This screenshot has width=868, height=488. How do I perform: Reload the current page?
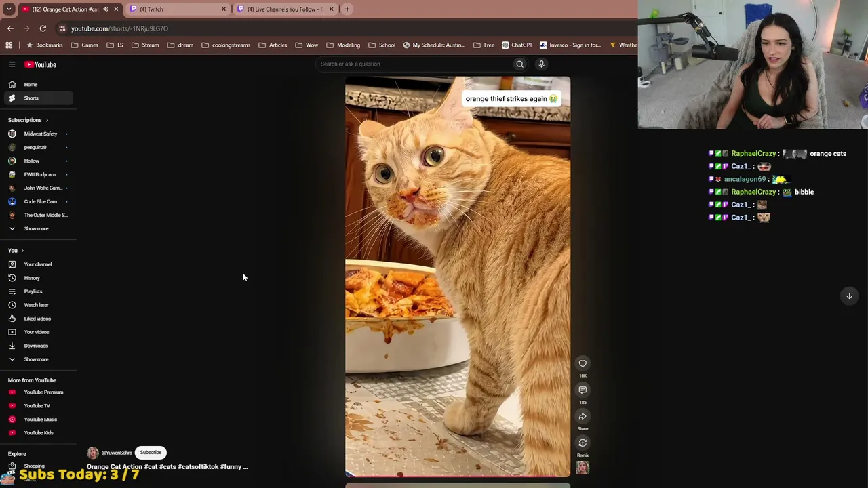[x=43, y=28]
